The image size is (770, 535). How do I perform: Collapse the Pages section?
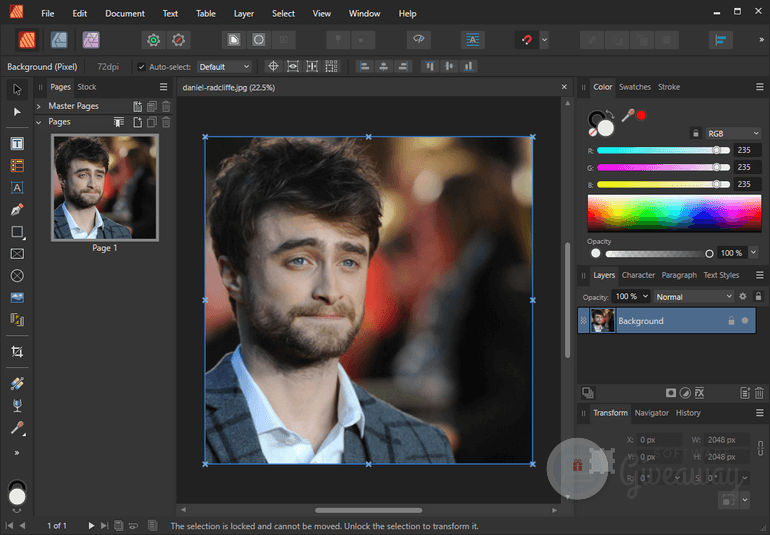(x=39, y=122)
